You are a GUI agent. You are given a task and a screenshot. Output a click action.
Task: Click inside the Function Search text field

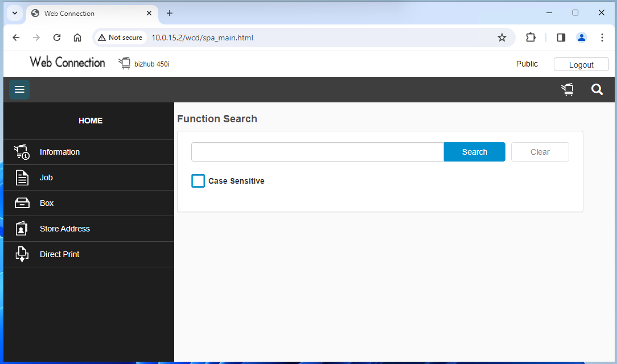(316, 152)
